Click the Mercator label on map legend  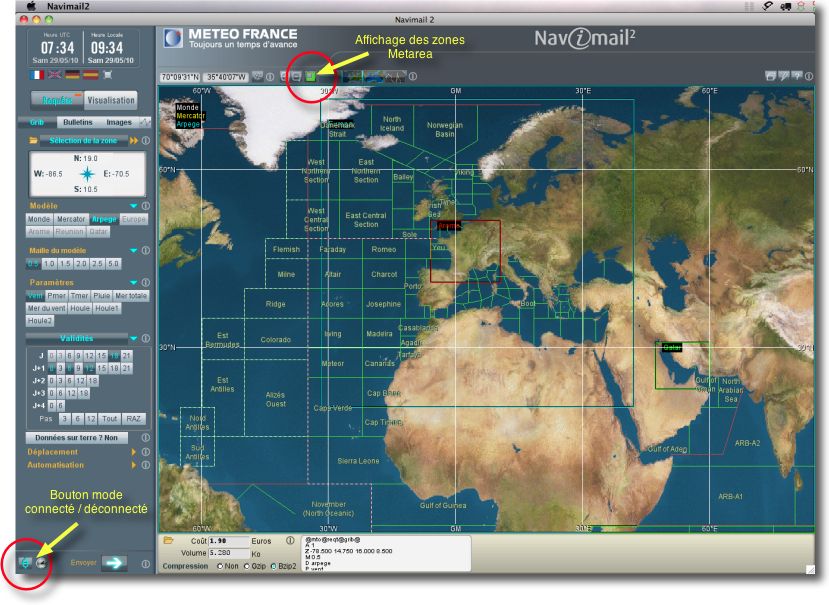pos(190,116)
